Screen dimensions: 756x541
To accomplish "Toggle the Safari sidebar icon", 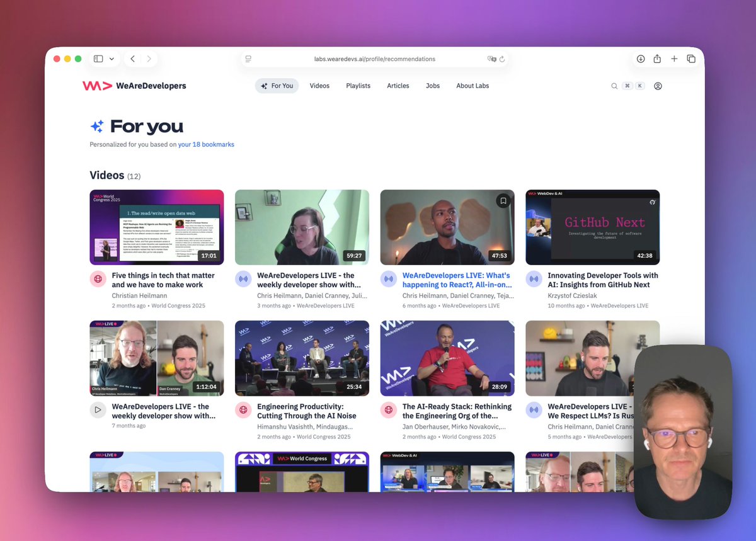I will click(x=98, y=59).
